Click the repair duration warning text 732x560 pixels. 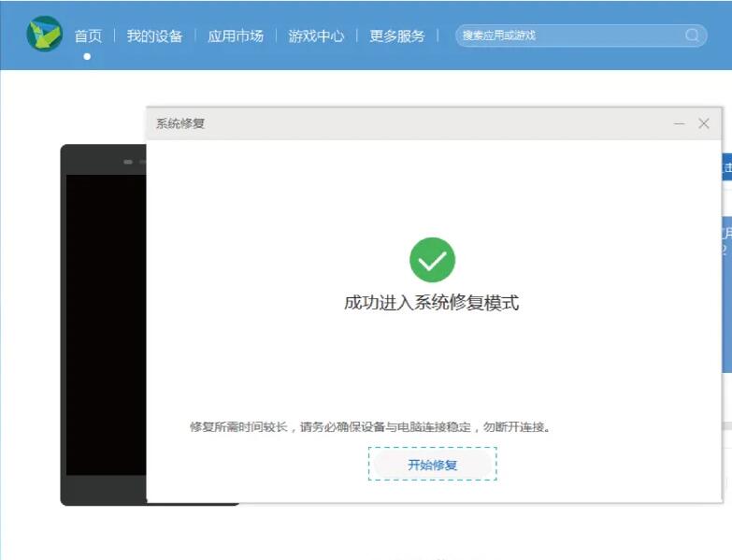(x=370, y=426)
